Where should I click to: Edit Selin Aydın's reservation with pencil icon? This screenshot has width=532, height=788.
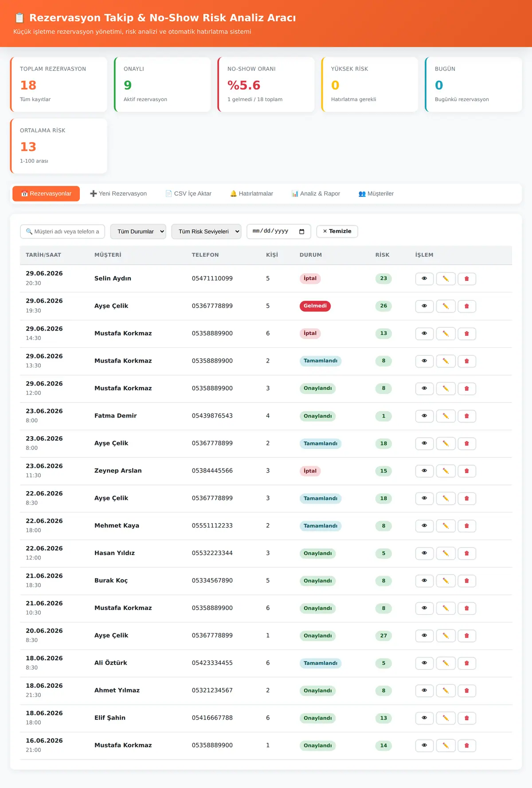click(x=446, y=279)
